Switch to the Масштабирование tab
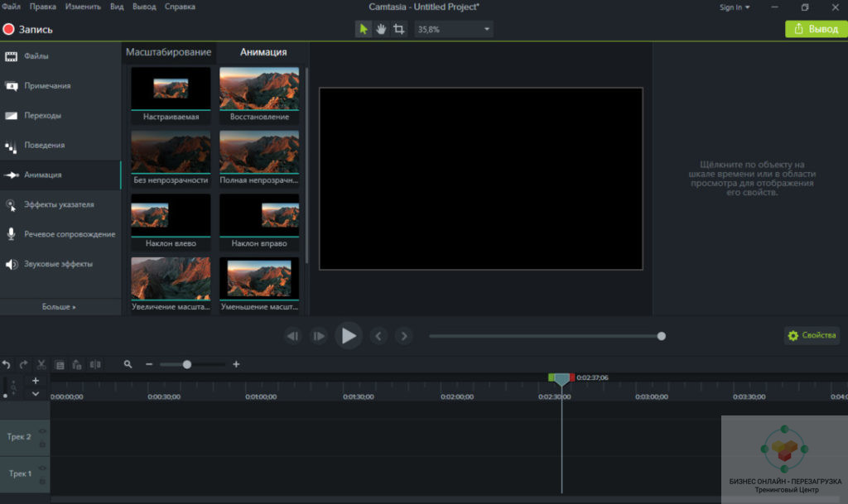 (x=168, y=52)
